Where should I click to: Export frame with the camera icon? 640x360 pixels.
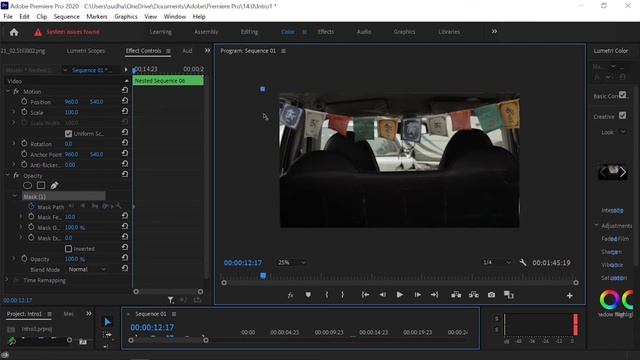(491, 295)
